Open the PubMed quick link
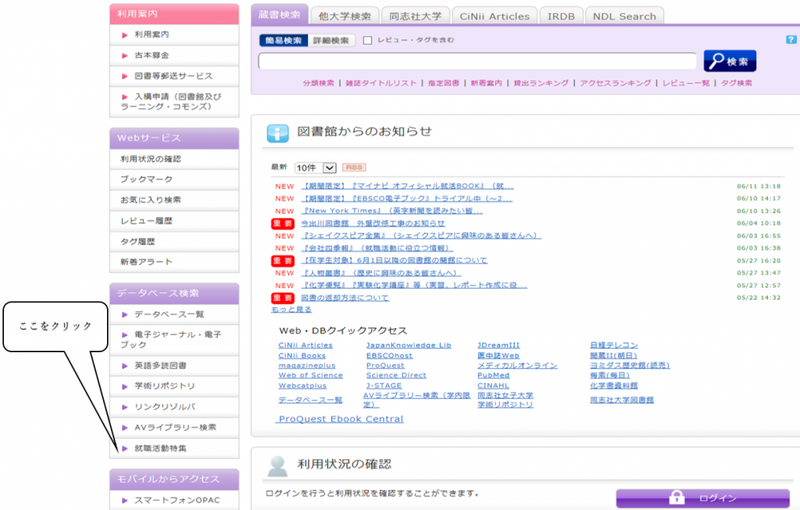Screen dimensions: 800x510 click(493, 375)
